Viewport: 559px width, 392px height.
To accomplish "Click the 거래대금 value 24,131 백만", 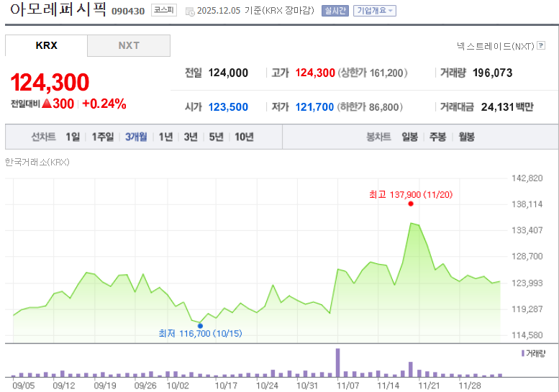I will click(x=507, y=107).
